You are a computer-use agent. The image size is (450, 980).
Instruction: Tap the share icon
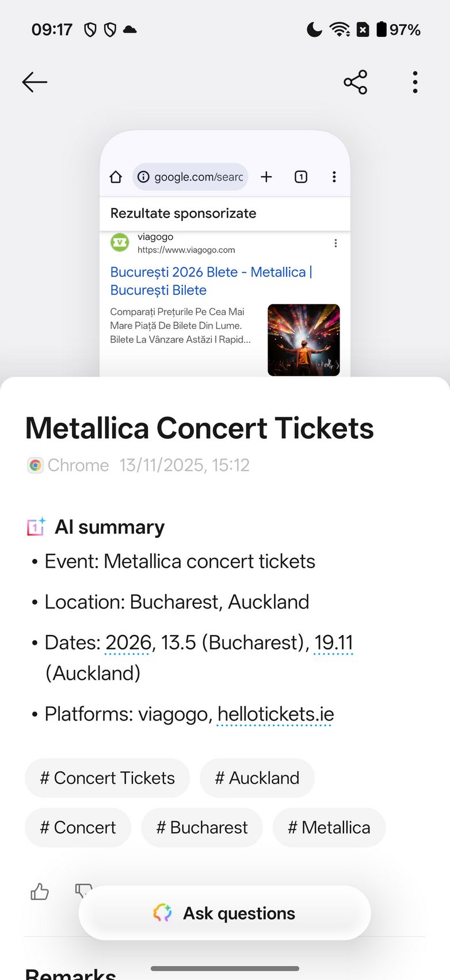pos(355,82)
